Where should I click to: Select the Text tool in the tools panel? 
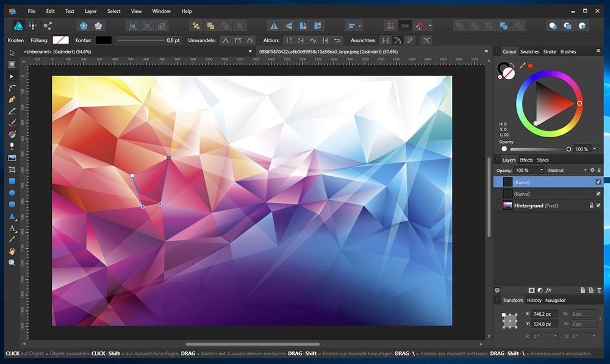point(12,229)
